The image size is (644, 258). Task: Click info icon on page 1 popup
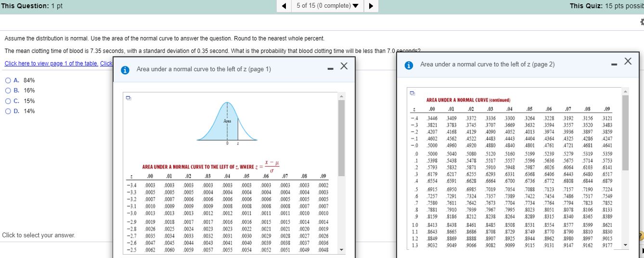coord(125,70)
